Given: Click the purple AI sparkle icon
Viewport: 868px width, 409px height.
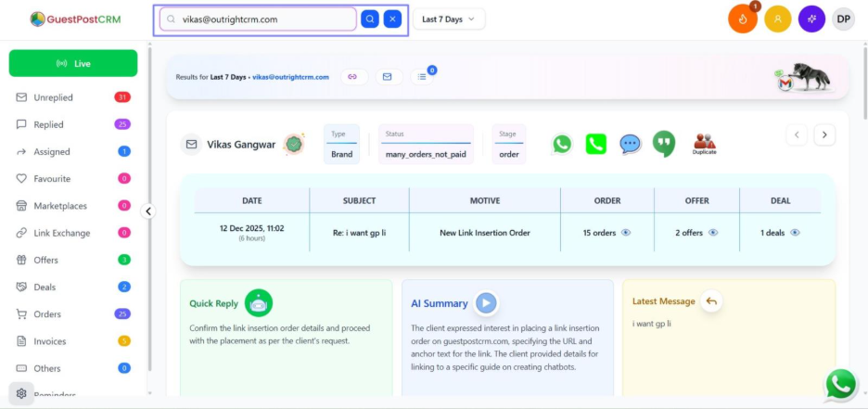Looking at the screenshot, I should click(x=811, y=19).
